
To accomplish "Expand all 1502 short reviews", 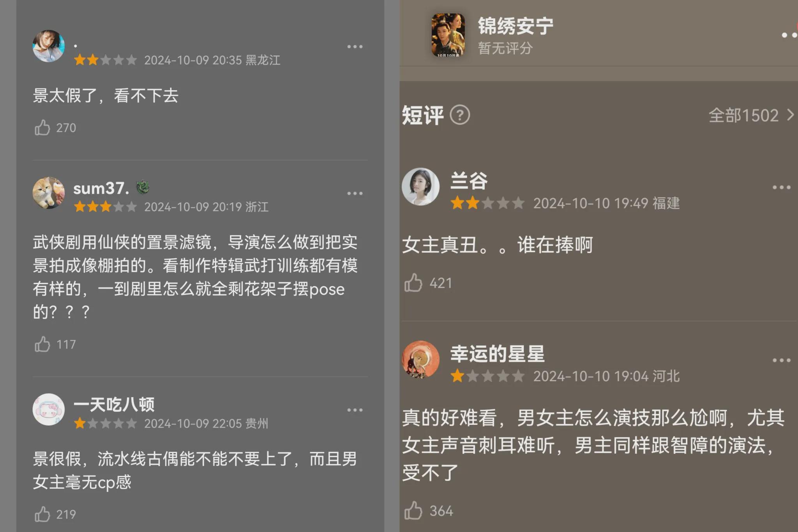I will pyautogui.click(x=751, y=115).
